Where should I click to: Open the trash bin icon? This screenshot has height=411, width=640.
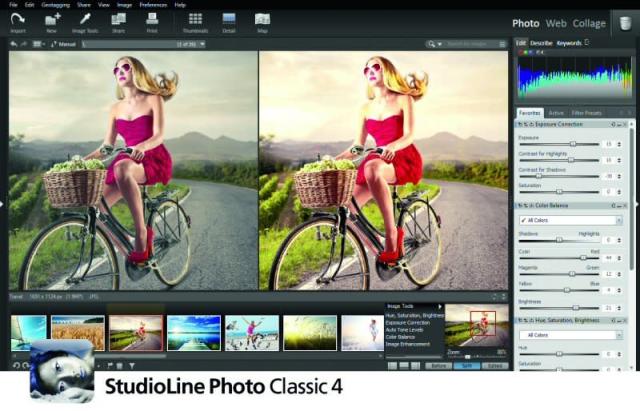625,22
